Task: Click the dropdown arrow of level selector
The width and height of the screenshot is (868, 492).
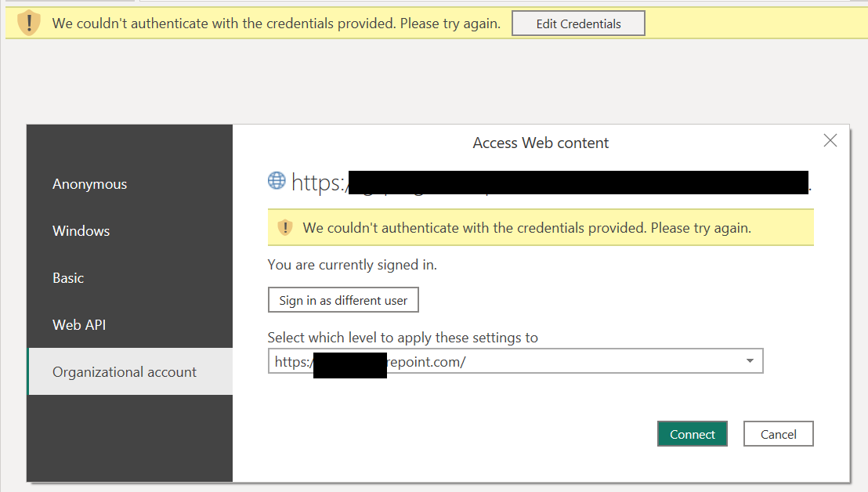Action: click(750, 361)
